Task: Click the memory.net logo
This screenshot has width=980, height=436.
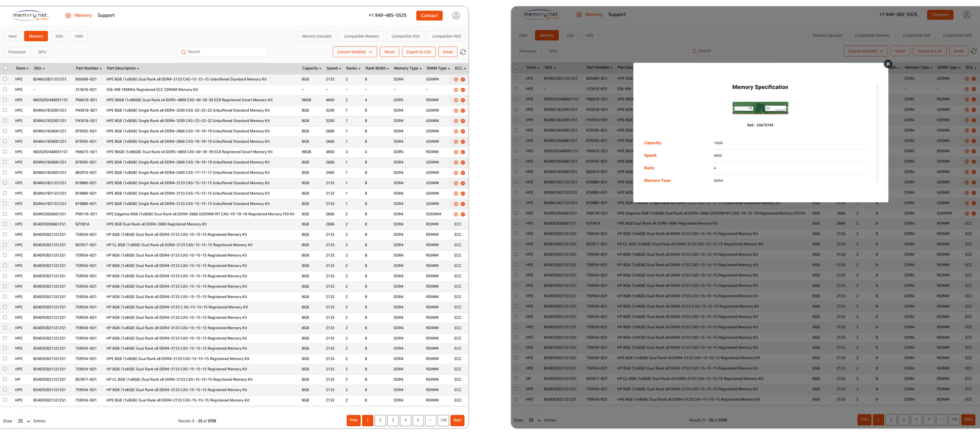Action: tap(30, 15)
